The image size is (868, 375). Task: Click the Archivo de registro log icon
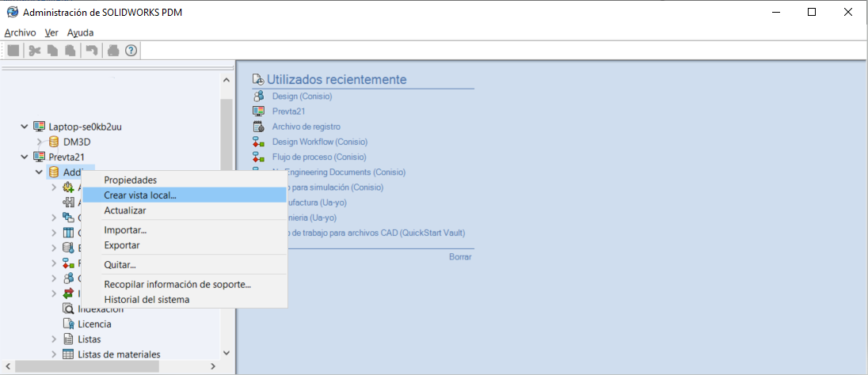point(258,127)
